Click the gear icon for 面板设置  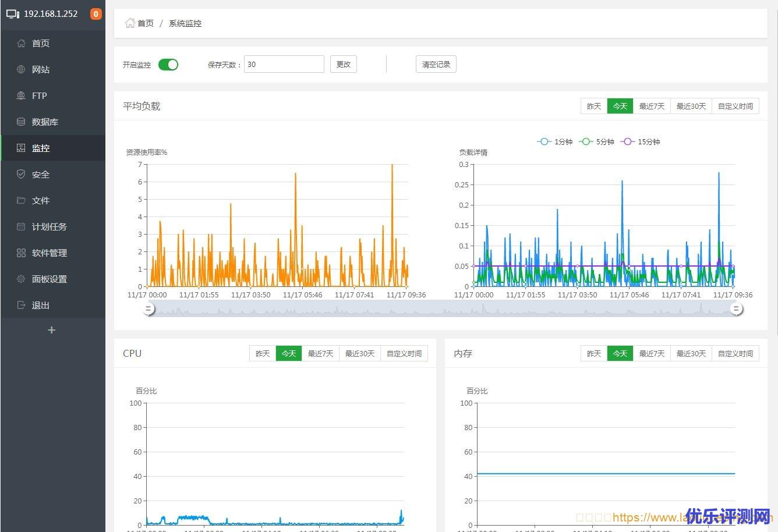coord(21,279)
